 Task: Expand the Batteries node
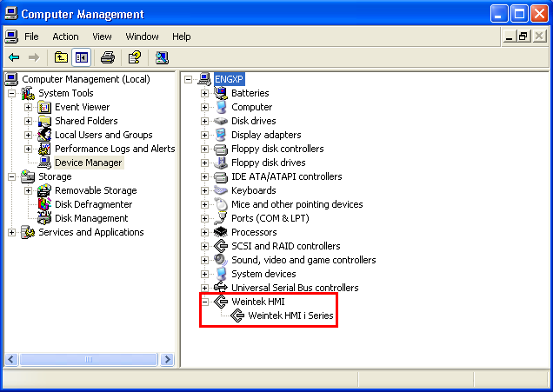(x=204, y=93)
